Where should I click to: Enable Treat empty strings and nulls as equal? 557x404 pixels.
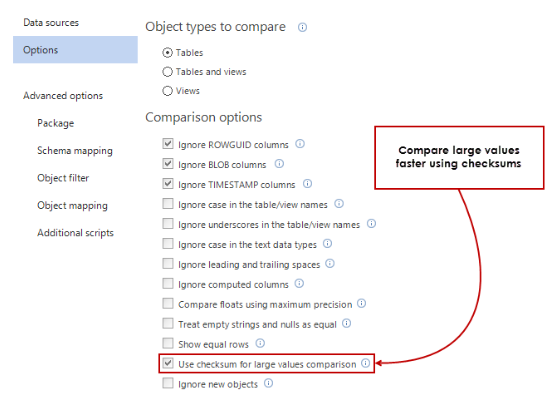168,323
